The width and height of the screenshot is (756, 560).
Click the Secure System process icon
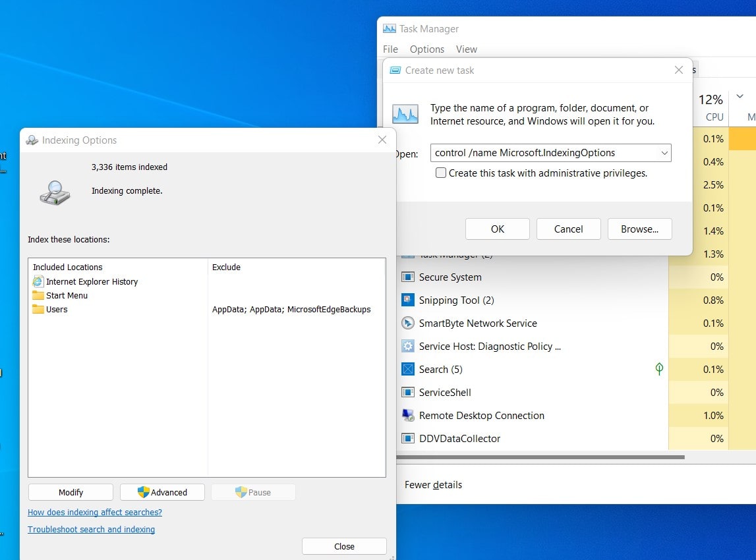pyautogui.click(x=408, y=277)
